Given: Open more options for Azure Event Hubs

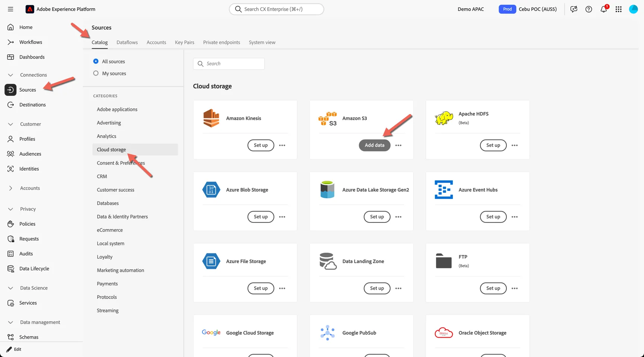Looking at the screenshot, I should [x=515, y=217].
